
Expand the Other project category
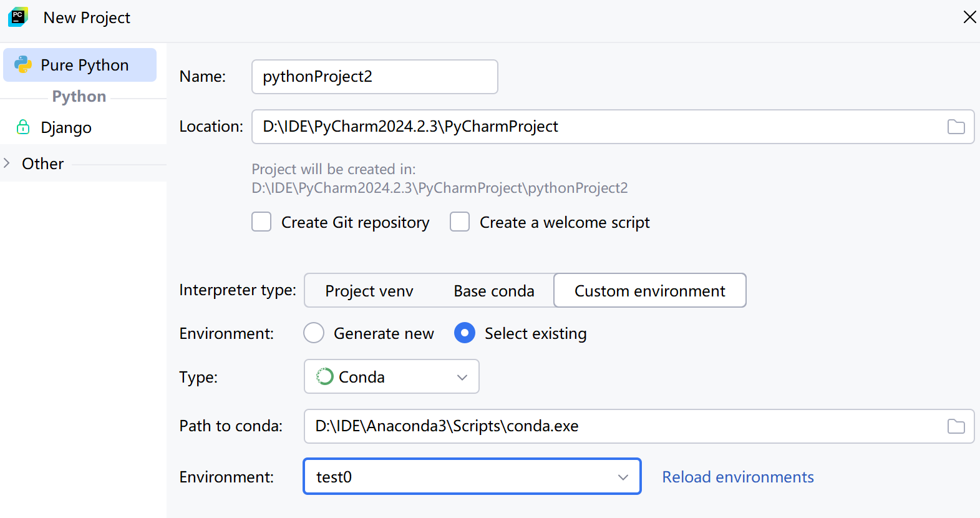point(7,164)
